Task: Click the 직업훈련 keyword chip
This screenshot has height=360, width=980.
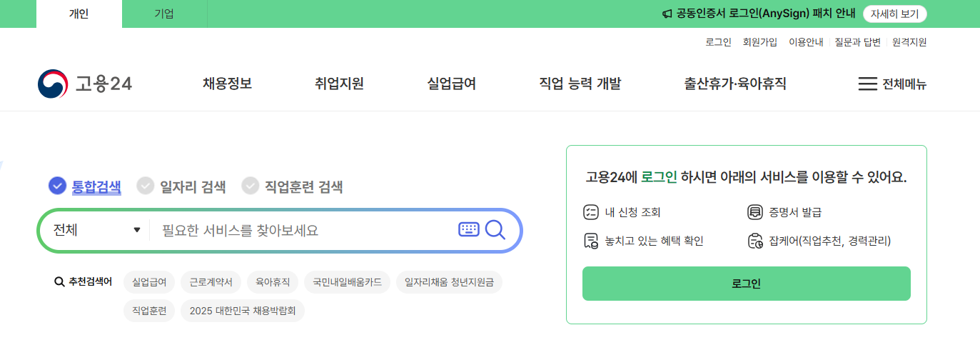Action: click(149, 311)
